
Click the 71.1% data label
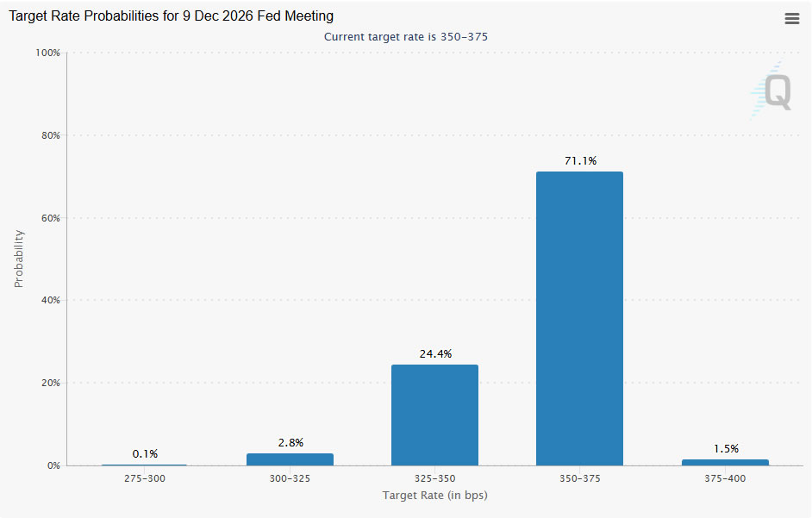579,161
